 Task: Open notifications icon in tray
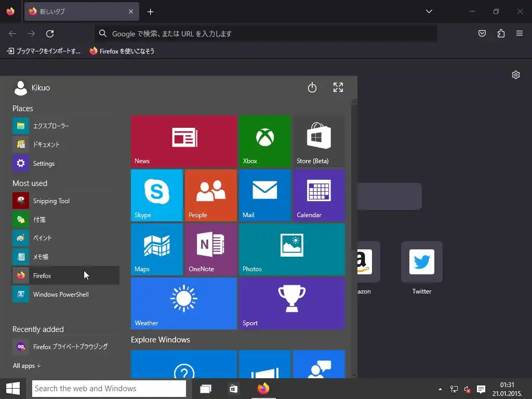(481, 389)
